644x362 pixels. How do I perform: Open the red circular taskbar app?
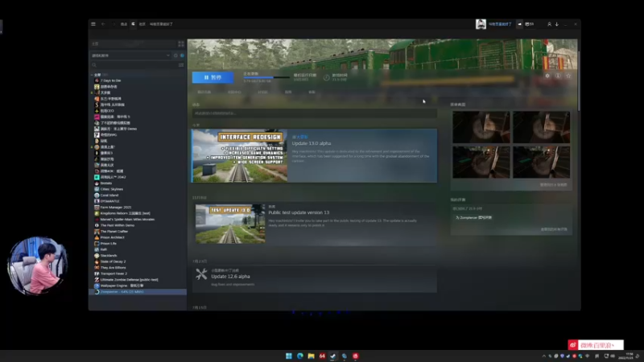coord(355,356)
